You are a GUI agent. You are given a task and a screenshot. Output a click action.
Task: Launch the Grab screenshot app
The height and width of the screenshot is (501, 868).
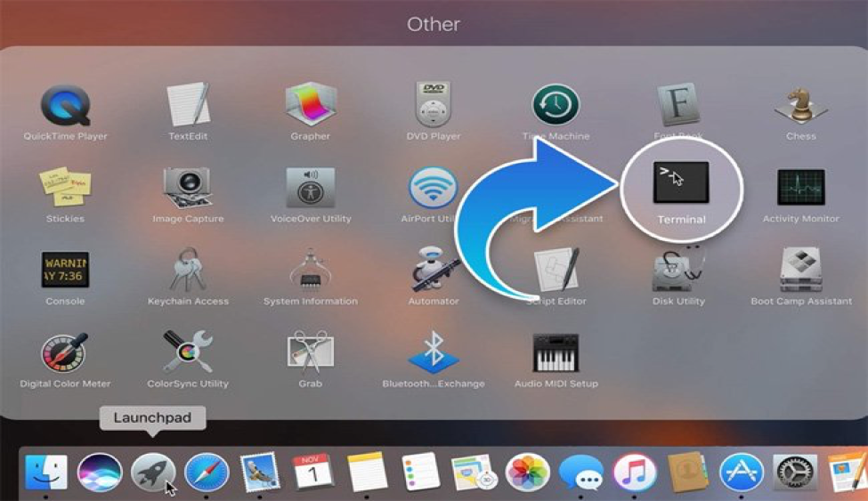(311, 352)
